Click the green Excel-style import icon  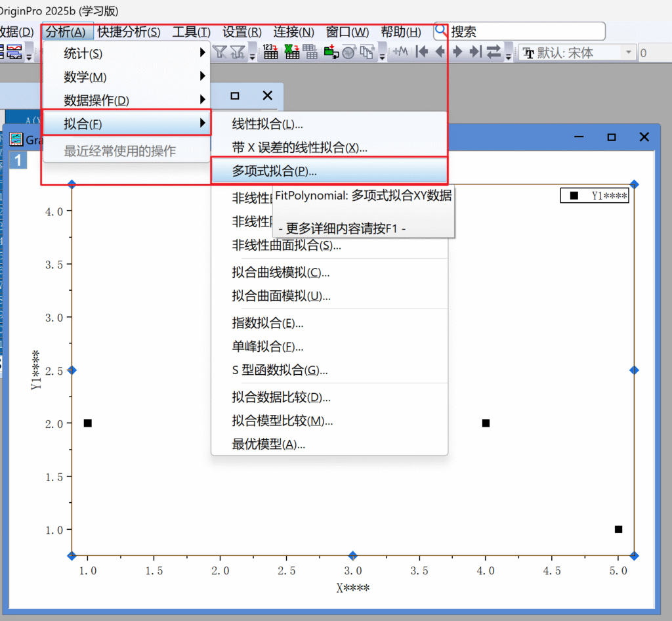(x=291, y=53)
